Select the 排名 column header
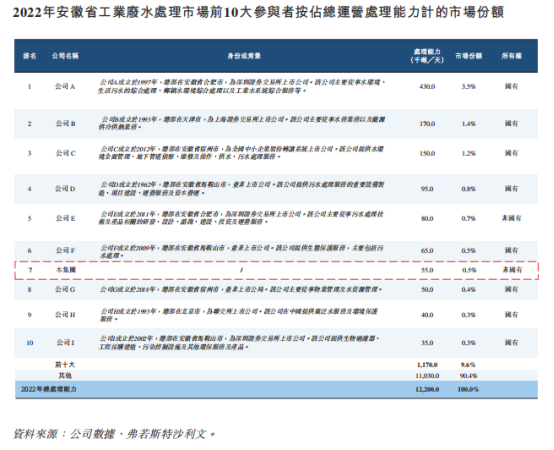The image size is (554, 450). (x=29, y=56)
